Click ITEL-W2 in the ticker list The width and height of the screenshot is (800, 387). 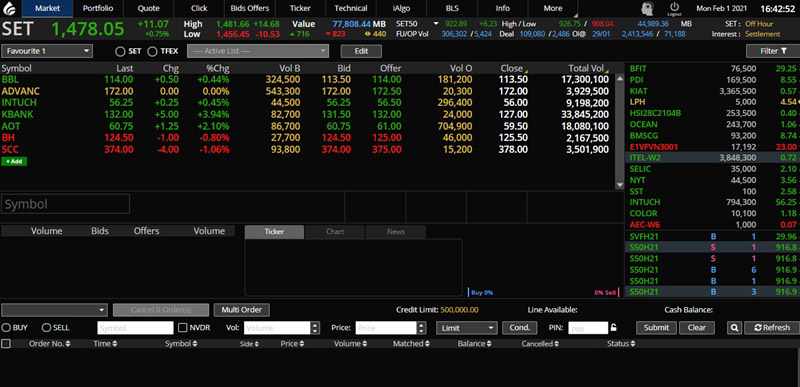pos(645,158)
